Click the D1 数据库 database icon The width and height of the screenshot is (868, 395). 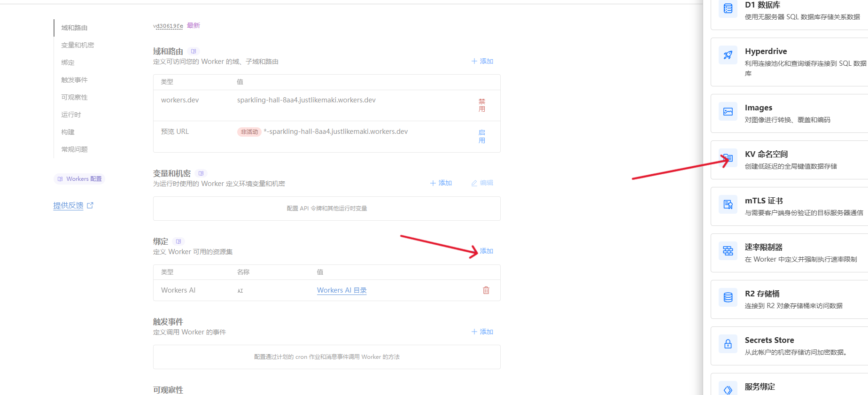click(728, 8)
